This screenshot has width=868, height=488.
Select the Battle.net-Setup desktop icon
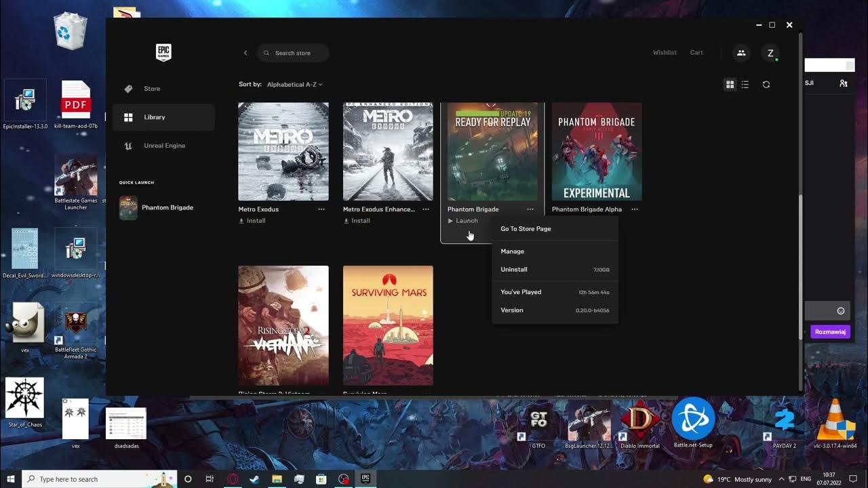(693, 423)
